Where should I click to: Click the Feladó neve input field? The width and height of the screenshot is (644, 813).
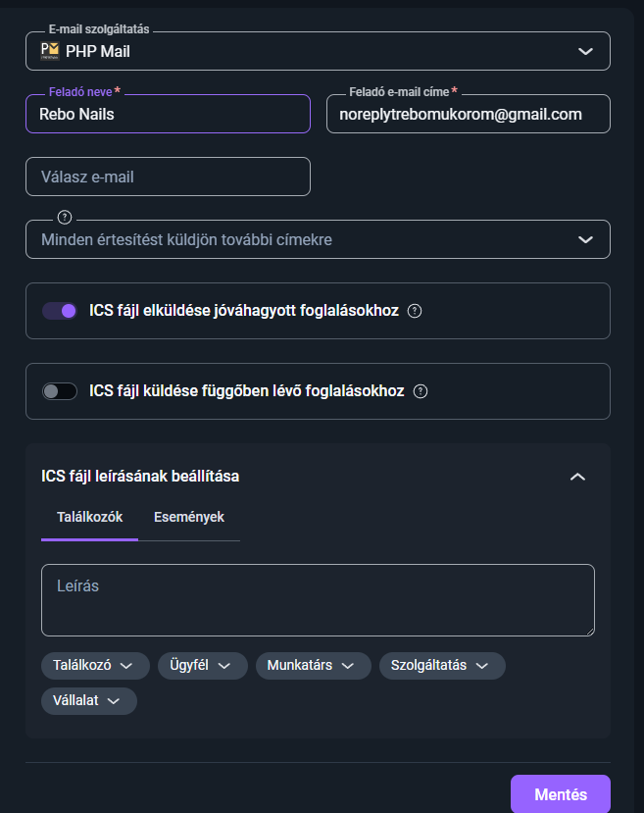point(168,114)
